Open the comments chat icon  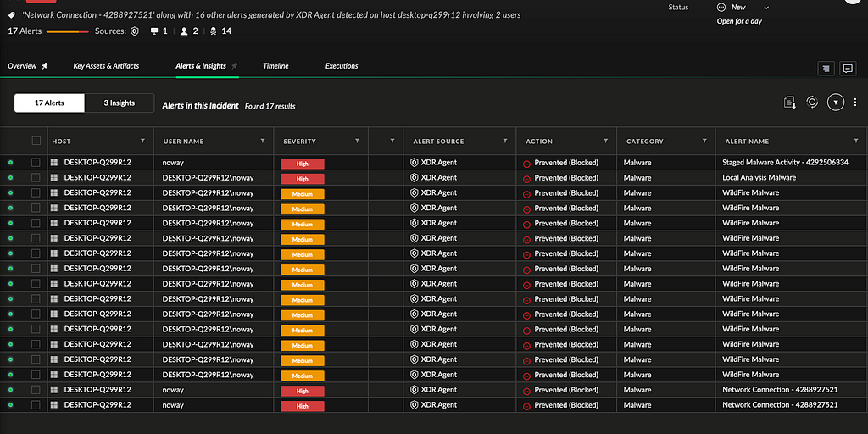[x=847, y=69]
